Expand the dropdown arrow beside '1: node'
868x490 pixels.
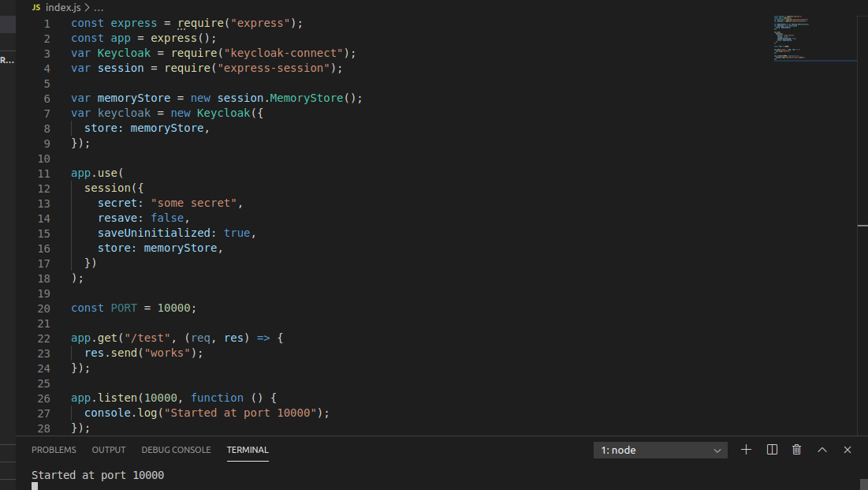[x=717, y=449]
